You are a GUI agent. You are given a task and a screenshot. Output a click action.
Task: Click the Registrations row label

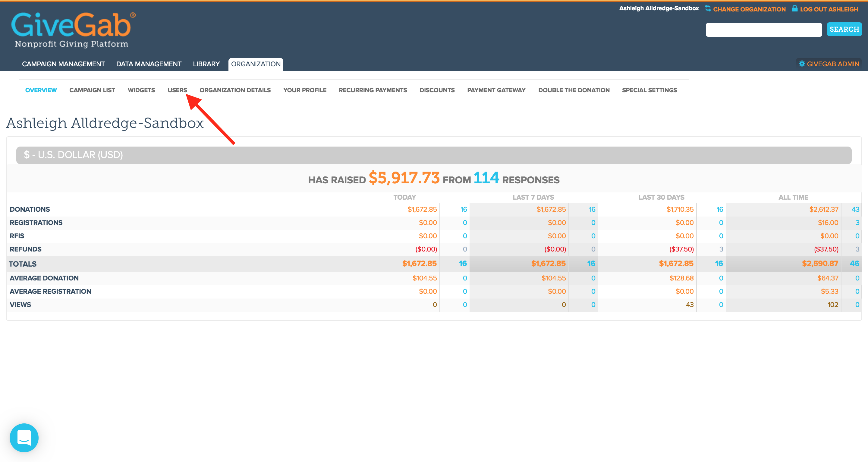36,223
